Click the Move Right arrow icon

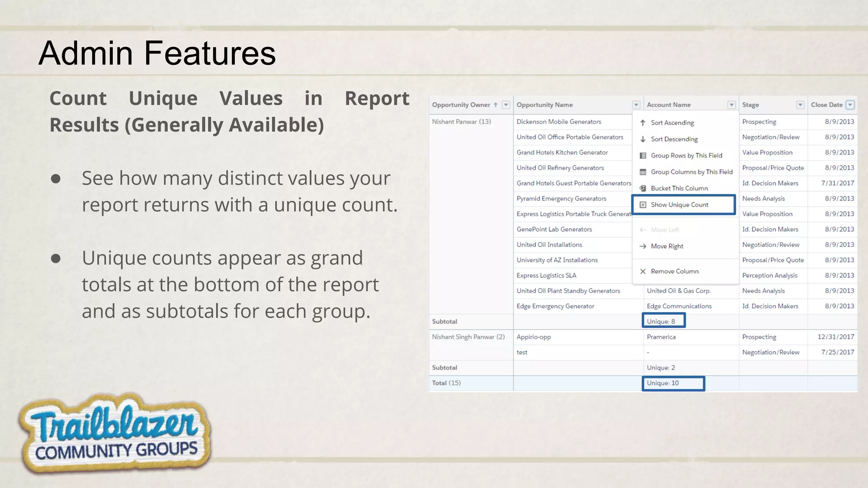[643, 246]
